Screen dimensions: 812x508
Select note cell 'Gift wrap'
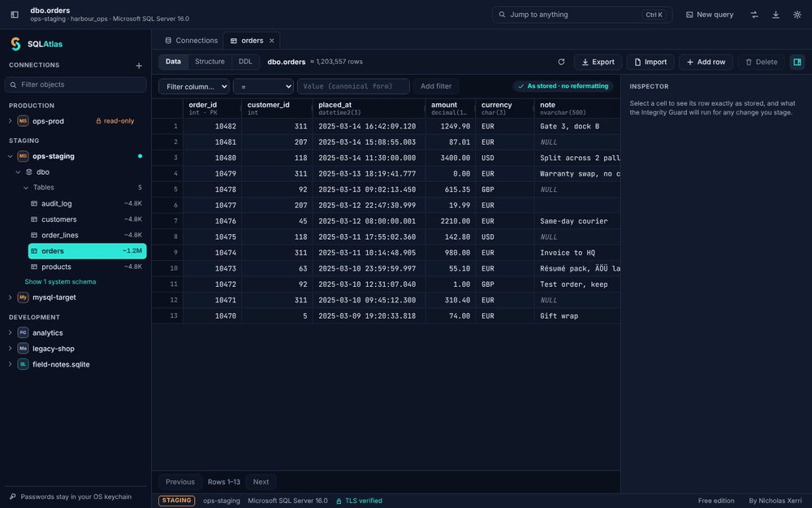pos(577,315)
